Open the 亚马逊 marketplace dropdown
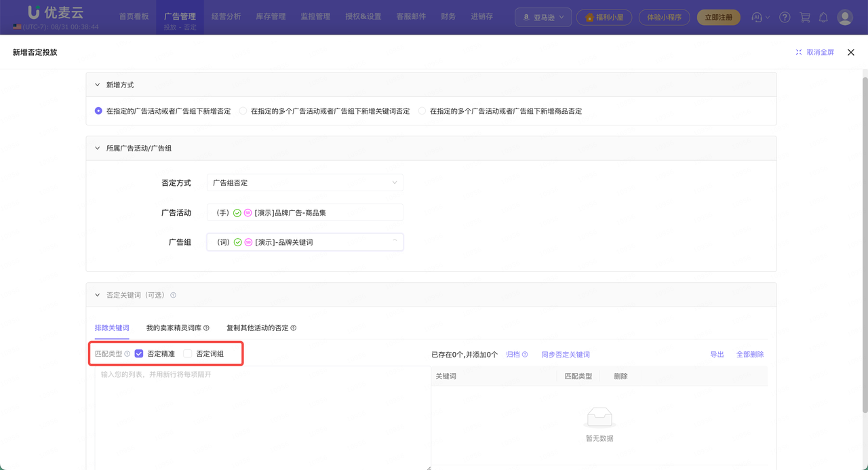Image resolution: width=868 pixels, height=470 pixels. point(543,17)
